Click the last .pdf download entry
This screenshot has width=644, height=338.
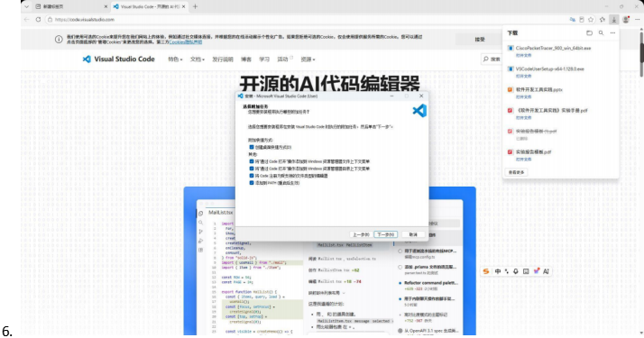pyautogui.click(x=533, y=151)
